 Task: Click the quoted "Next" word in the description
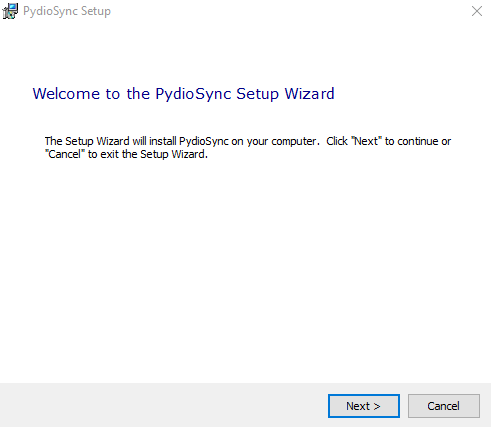pos(366,141)
